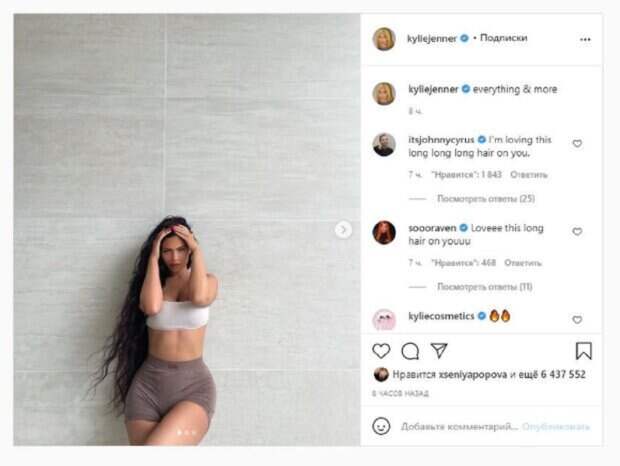Viewport: 620px width, 466px height.
Task: Focus the add comment text field
Action: point(459,426)
